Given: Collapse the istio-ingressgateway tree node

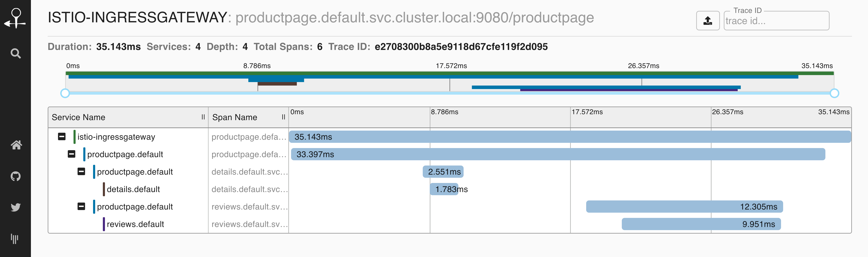Looking at the screenshot, I should pyautogui.click(x=62, y=137).
